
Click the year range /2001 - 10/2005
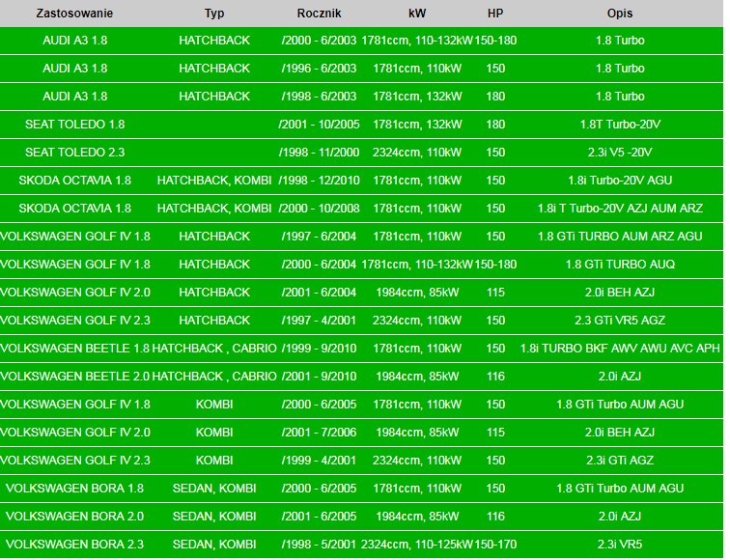click(319, 125)
